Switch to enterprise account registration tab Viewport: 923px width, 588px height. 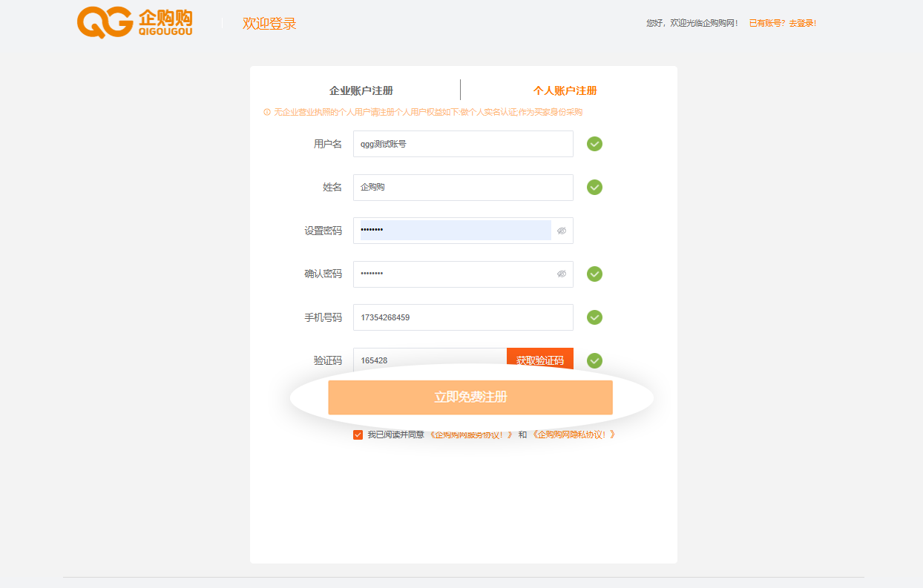(x=361, y=90)
